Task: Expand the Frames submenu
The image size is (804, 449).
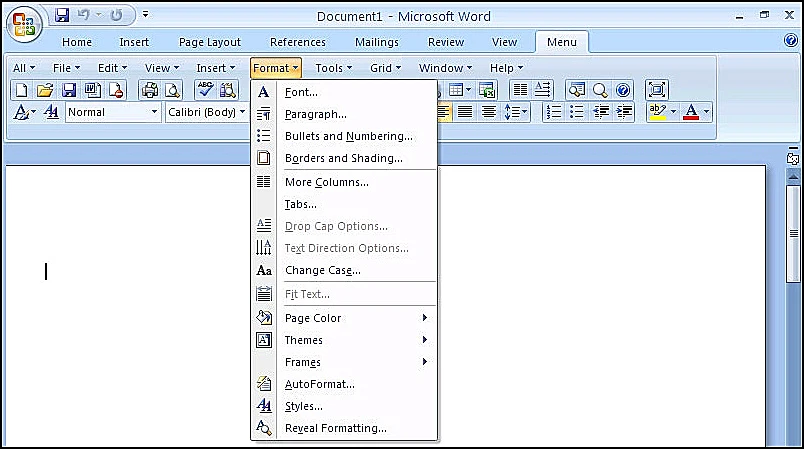Action: [425, 362]
